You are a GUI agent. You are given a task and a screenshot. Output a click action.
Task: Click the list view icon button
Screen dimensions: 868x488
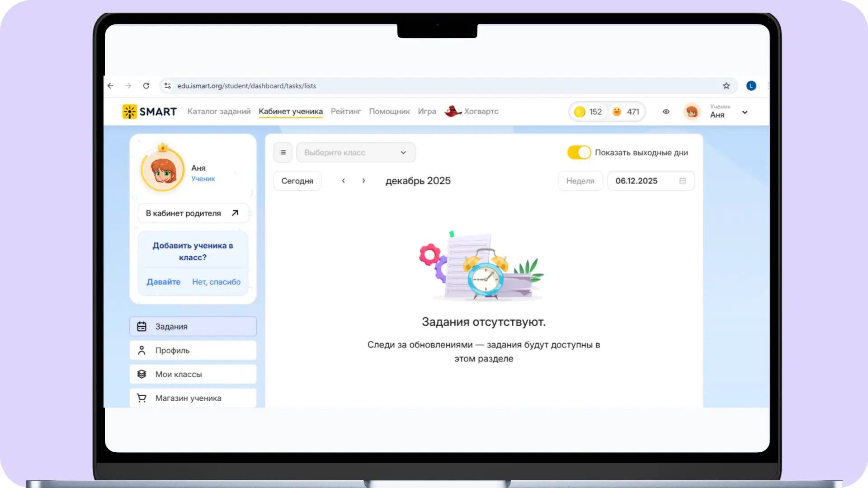coord(283,153)
